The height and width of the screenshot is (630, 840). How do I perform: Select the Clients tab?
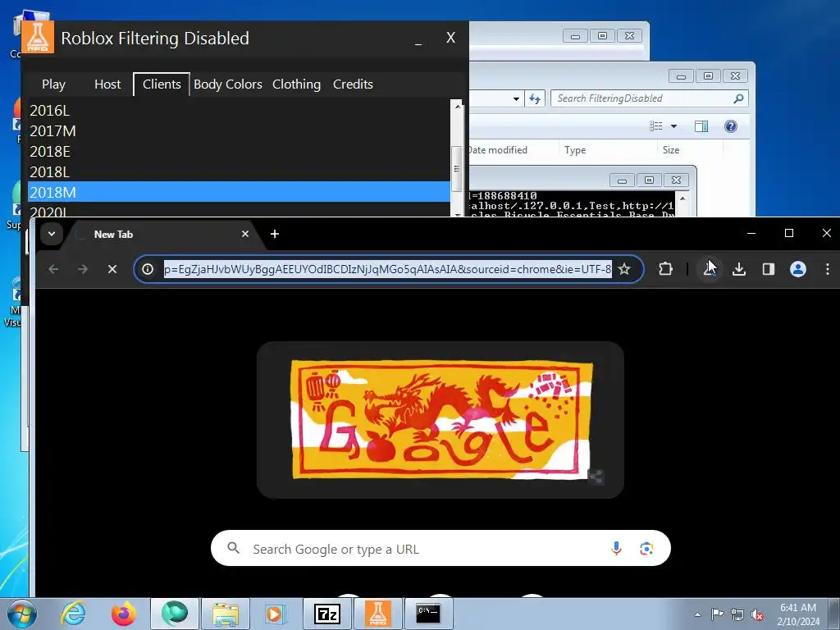pos(162,84)
